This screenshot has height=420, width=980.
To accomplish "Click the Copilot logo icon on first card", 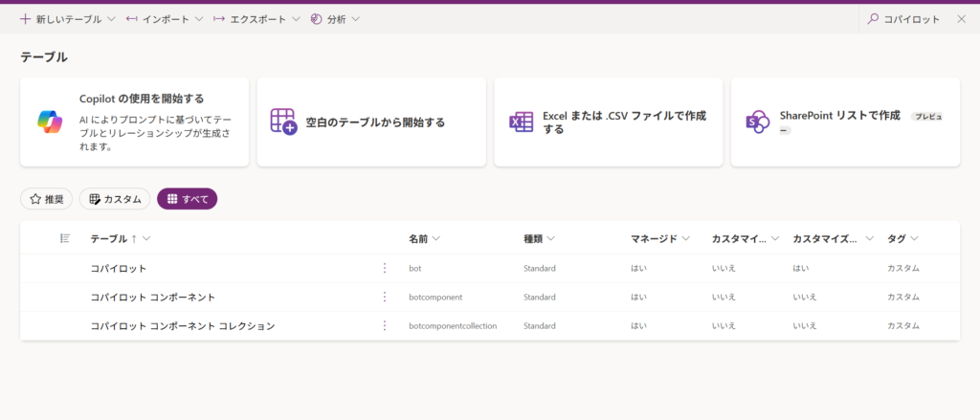I will click(49, 122).
